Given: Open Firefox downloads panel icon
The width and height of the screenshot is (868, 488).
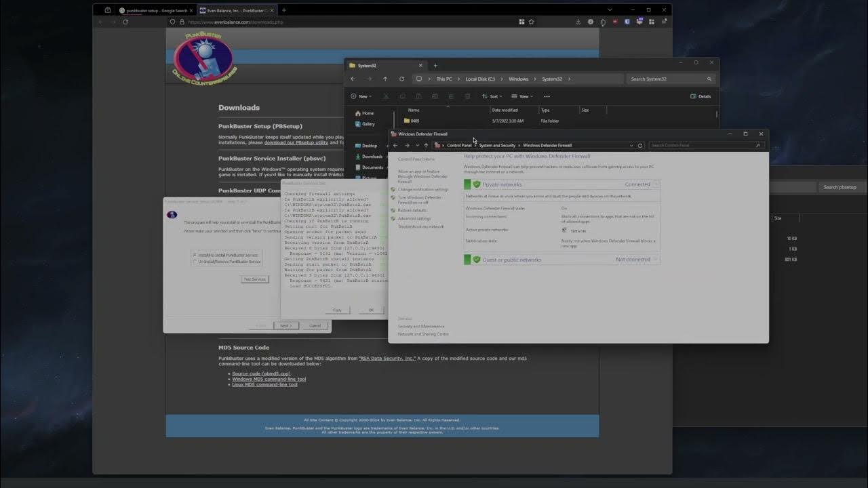Looking at the screenshot, I should tap(578, 22).
